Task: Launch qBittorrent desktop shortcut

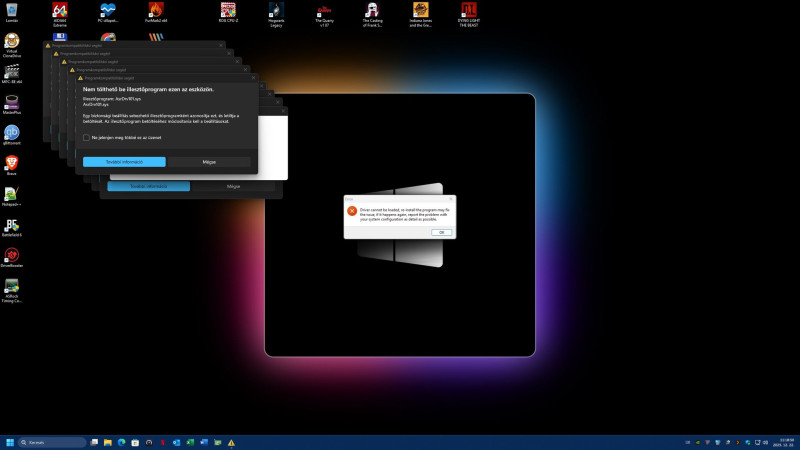Action: (12, 135)
